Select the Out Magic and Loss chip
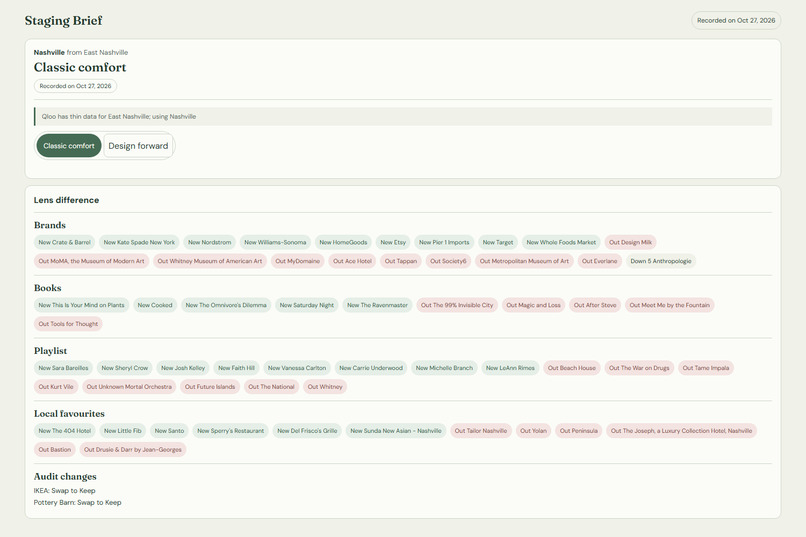The image size is (806, 537). [534, 305]
